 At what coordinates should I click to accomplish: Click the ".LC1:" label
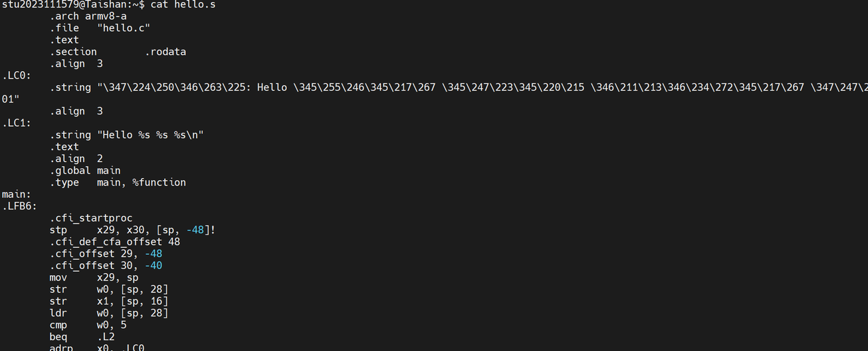[x=17, y=123]
